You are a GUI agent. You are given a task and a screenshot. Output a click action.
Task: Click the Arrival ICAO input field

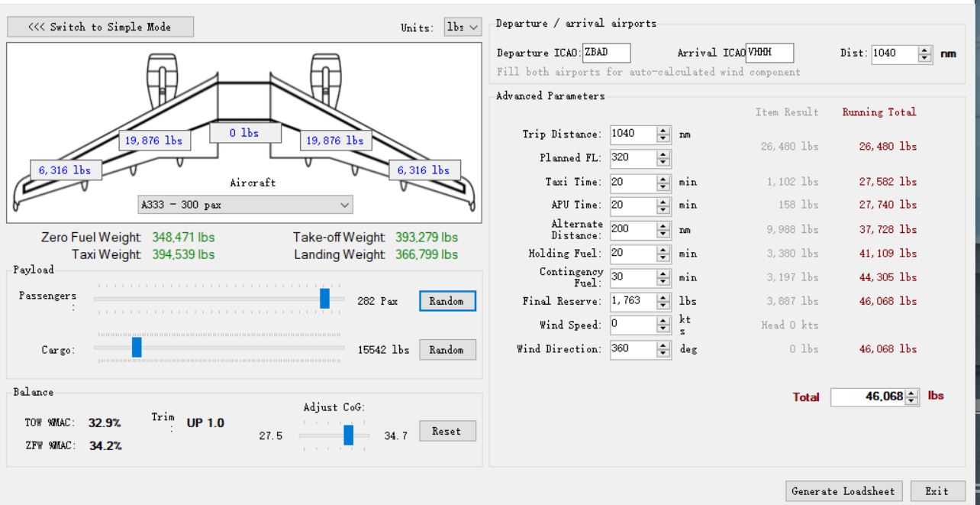click(769, 53)
